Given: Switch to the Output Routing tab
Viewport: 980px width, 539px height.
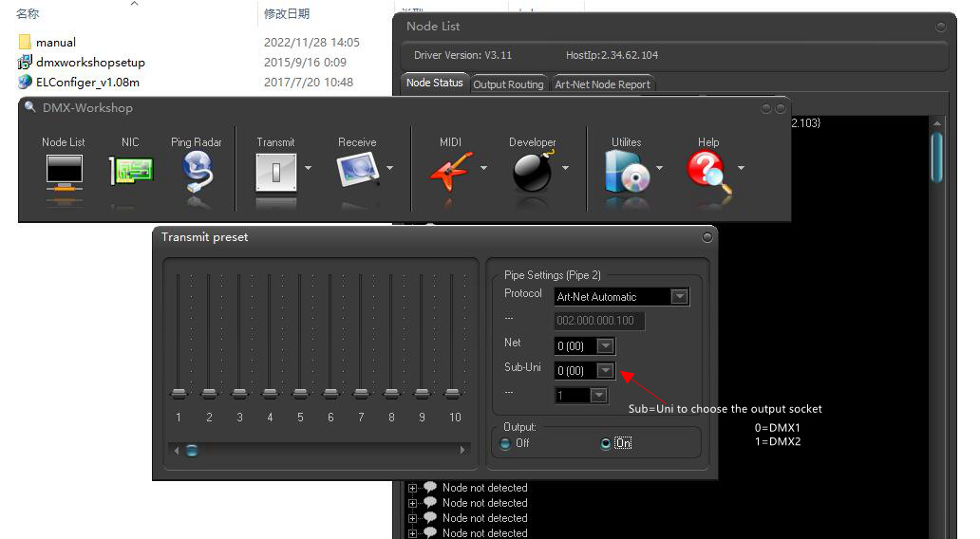Looking at the screenshot, I should pos(508,84).
